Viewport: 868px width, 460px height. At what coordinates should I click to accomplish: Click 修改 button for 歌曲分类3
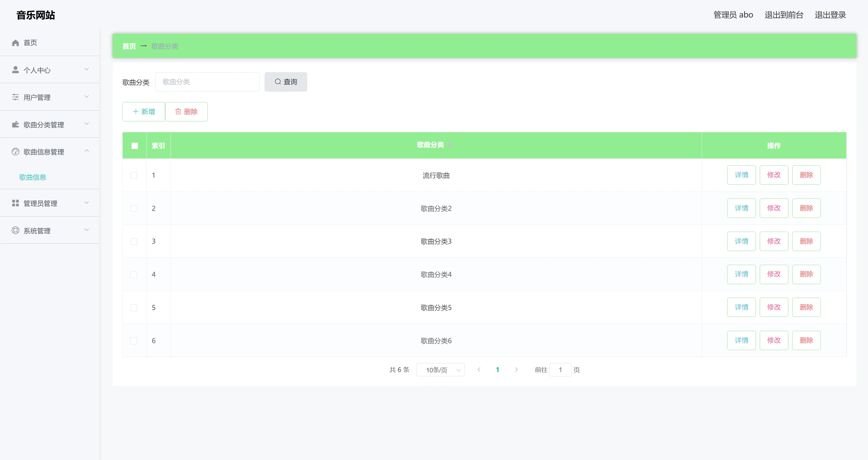(774, 241)
